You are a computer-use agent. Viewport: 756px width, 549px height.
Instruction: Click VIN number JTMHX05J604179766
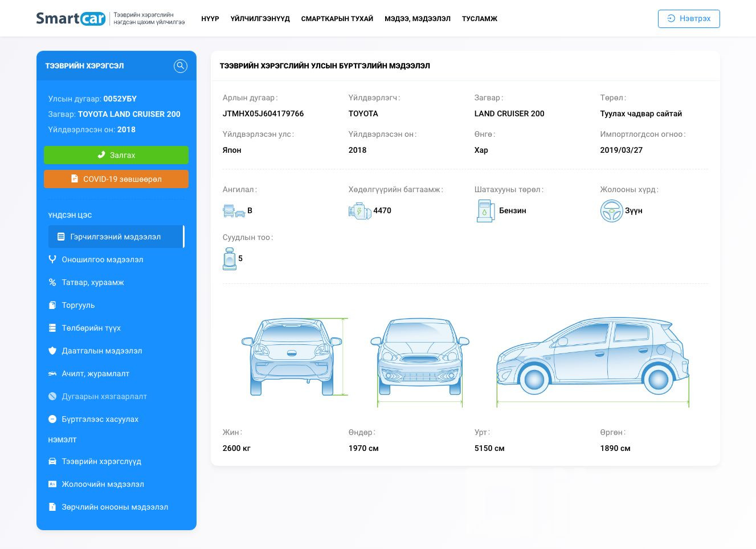tap(263, 113)
